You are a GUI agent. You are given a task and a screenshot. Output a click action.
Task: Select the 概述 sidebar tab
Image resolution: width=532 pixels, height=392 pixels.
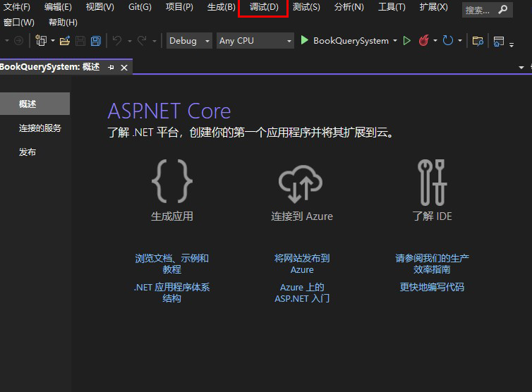(35, 104)
